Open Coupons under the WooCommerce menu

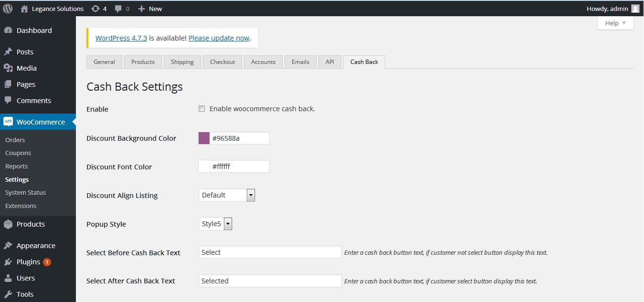coord(18,153)
